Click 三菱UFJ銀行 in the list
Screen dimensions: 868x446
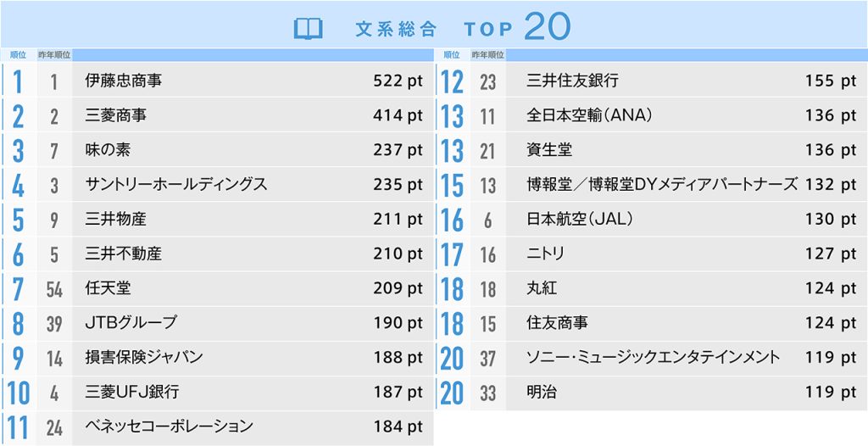[132, 392]
